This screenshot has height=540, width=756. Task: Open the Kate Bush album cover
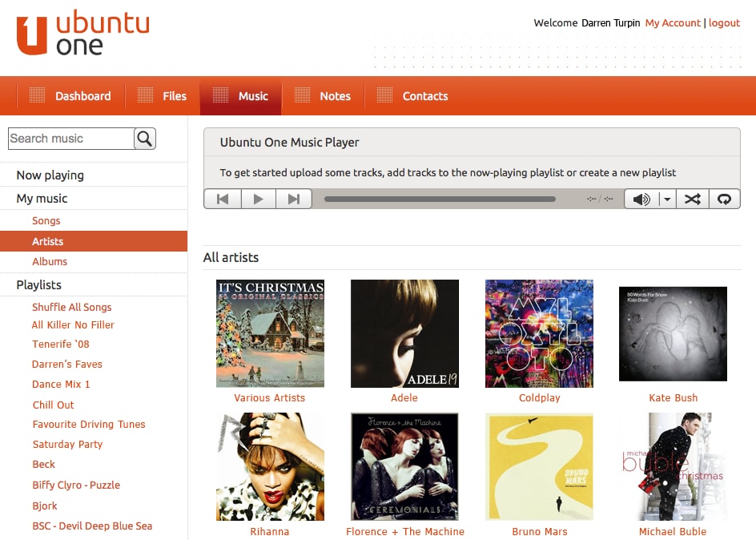coord(673,333)
